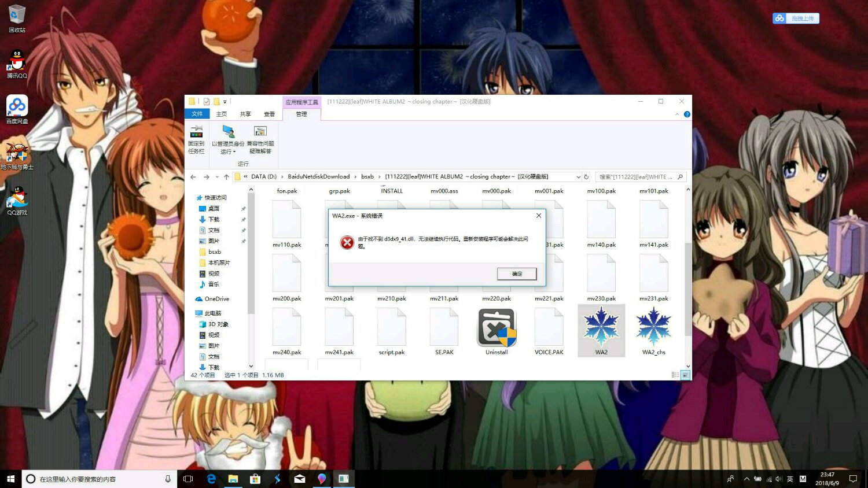The image size is (868, 488).
Task: Switch to details view layout icon
Action: 675,375
